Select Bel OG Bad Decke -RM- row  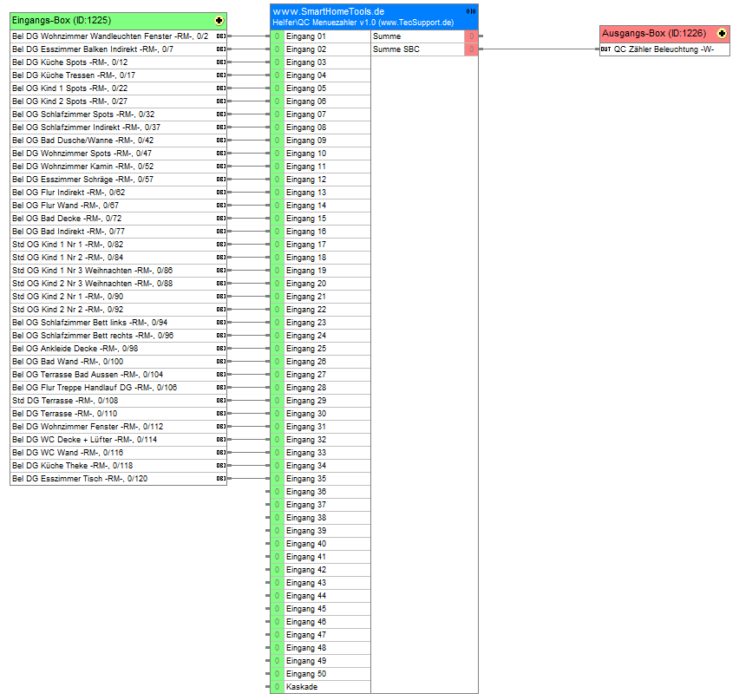click(x=118, y=219)
